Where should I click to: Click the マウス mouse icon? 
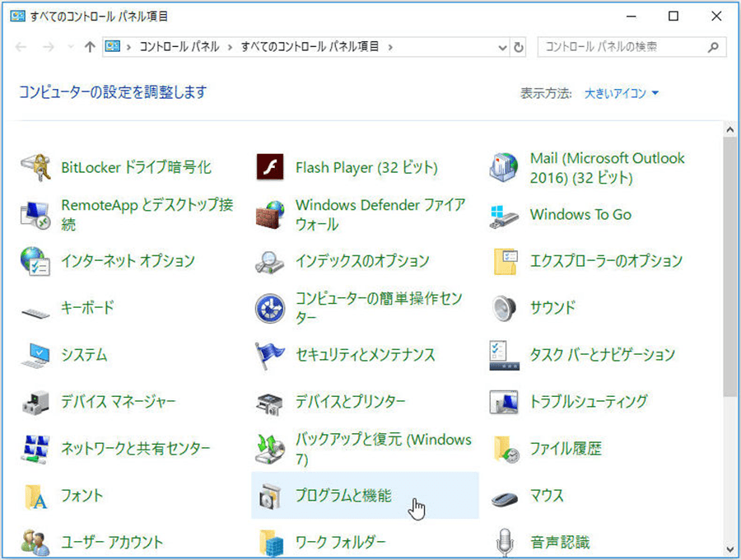pyautogui.click(x=504, y=499)
